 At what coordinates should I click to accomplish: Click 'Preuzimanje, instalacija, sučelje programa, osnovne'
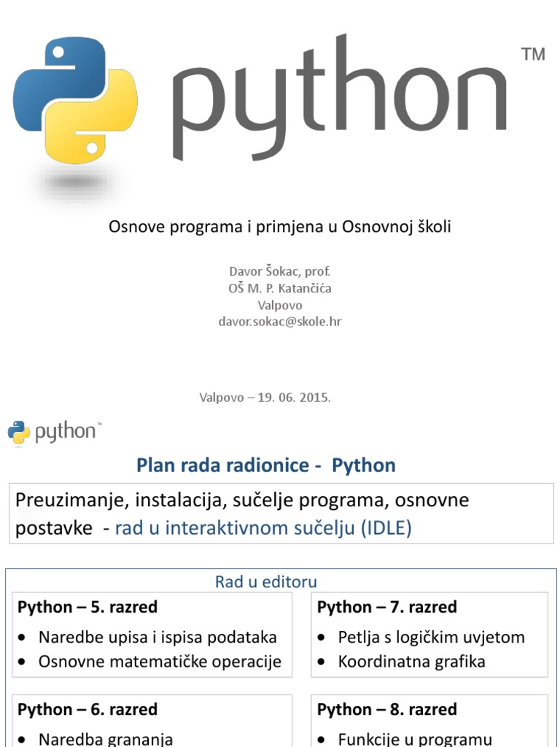point(242,500)
